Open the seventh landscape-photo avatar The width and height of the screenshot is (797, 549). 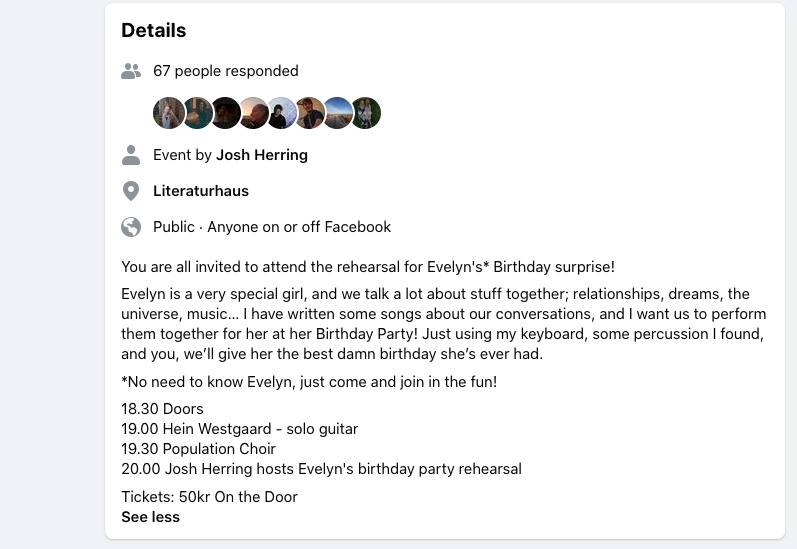(337, 113)
